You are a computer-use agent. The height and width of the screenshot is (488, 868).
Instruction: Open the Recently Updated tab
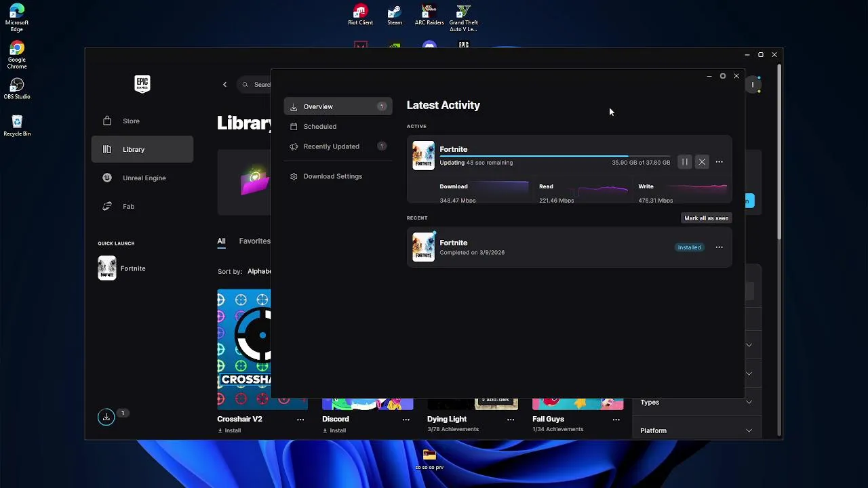(338, 146)
